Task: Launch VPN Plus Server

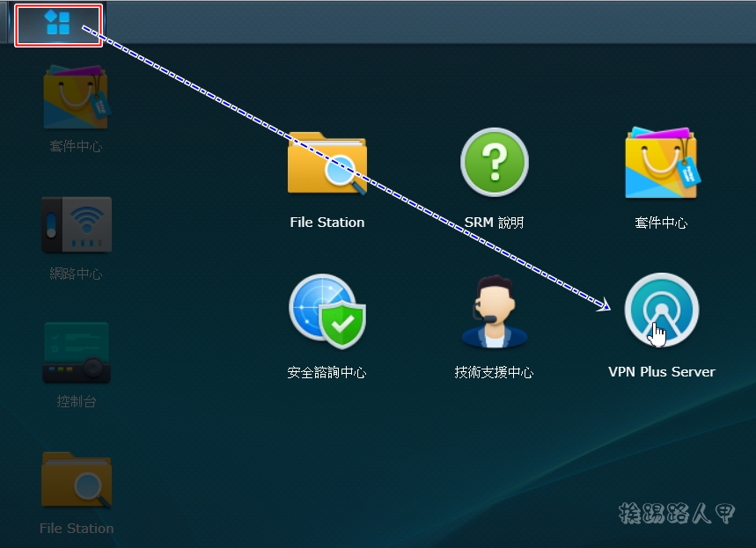Action: [x=662, y=310]
